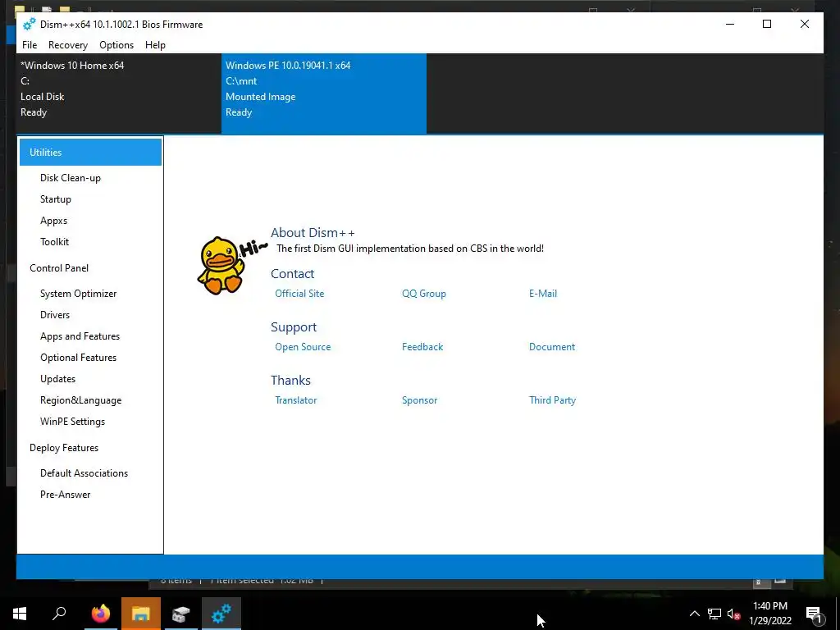840x630 pixels.
Task: Open the box-shaped app icon in the taskbar
Action: (181, 614)
